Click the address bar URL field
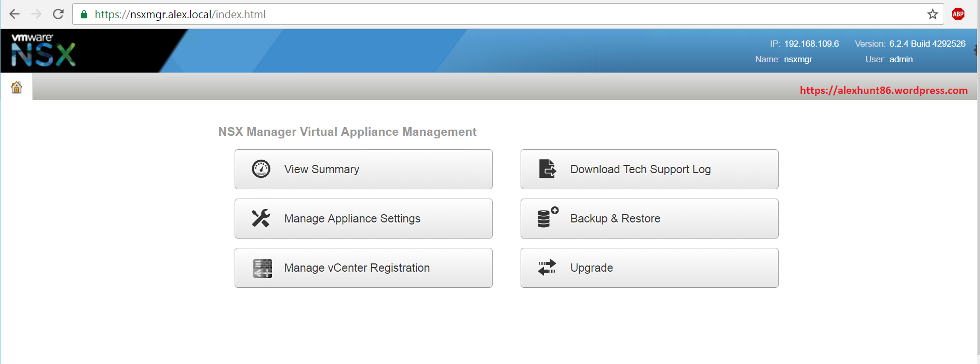The width and height of the screenshot is (980, 364). tap(467, 14)
